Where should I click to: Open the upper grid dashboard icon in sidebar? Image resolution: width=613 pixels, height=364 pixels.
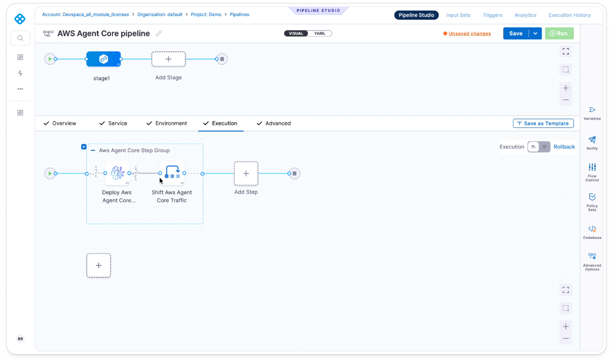(20, 57)
